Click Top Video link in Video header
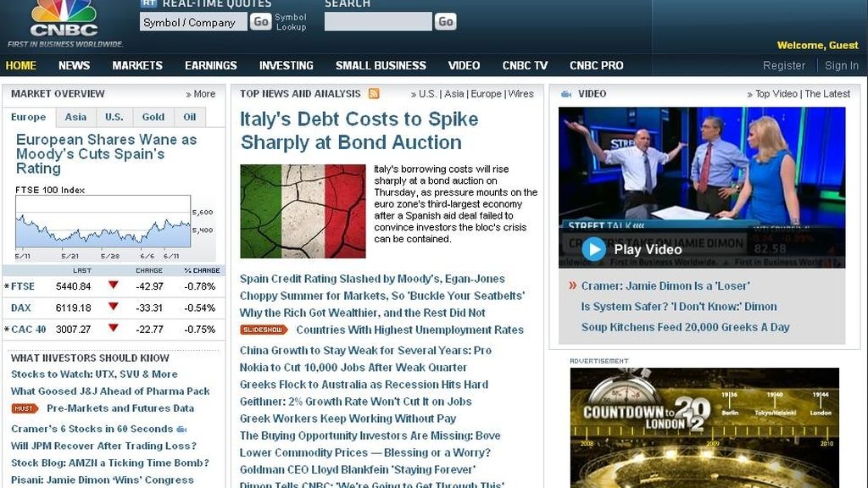The width and height of the screenshot is (868, 488). 776,94
